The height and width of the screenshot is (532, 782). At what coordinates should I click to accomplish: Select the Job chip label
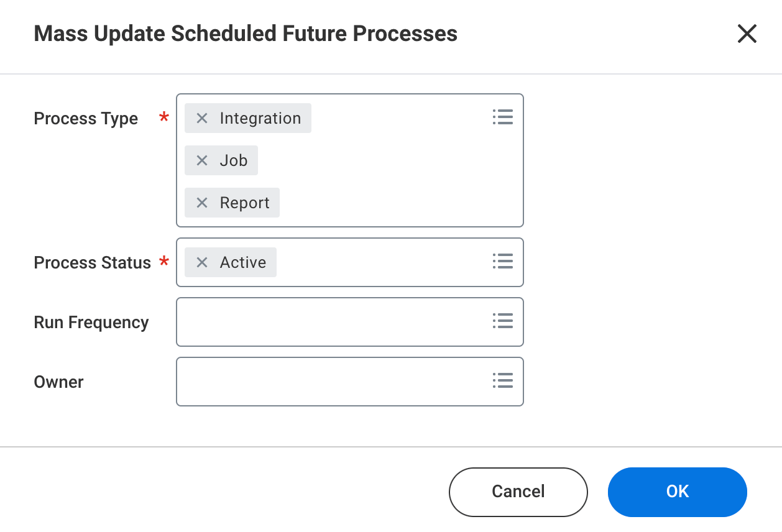234,160
